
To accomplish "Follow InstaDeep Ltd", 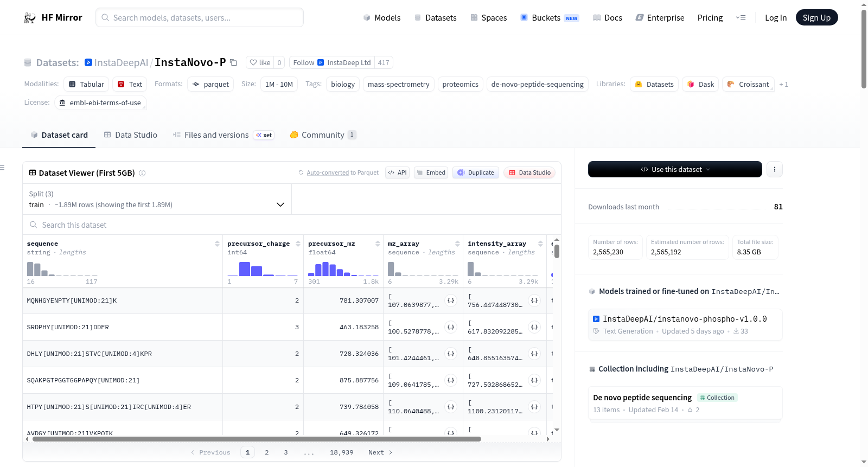I will (332, 62).
